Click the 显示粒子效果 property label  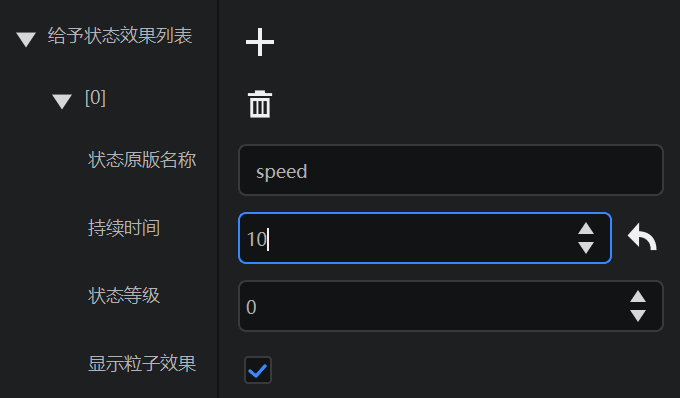[142, 363]
